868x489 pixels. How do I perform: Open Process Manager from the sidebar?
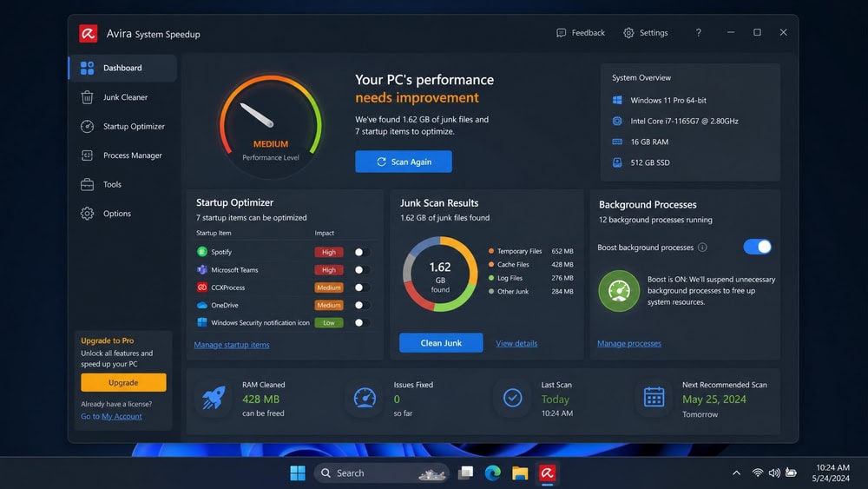pyautogui.click(x=123, y=155)
